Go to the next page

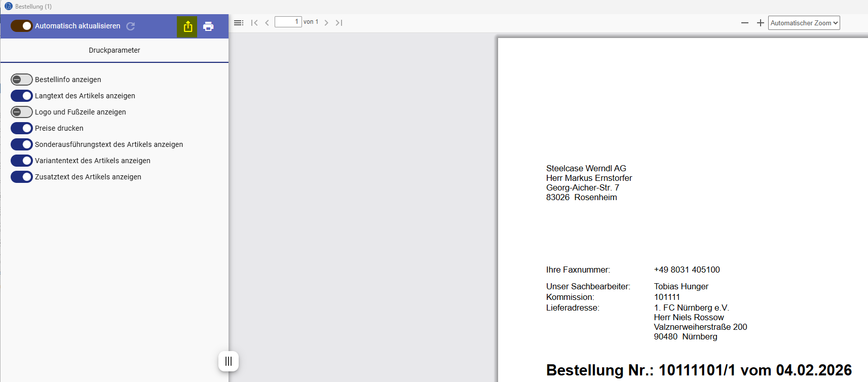pos(326,23)
